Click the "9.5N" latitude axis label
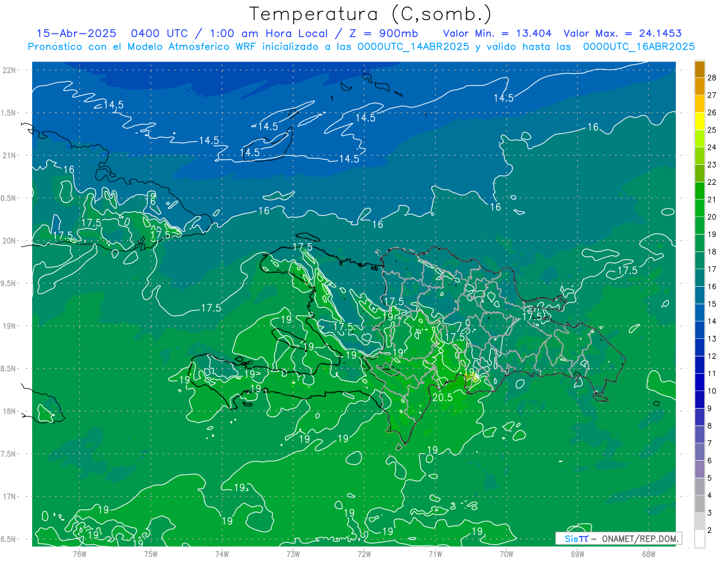This screenshot has height=562, width=728. click(x=9, y=283)
